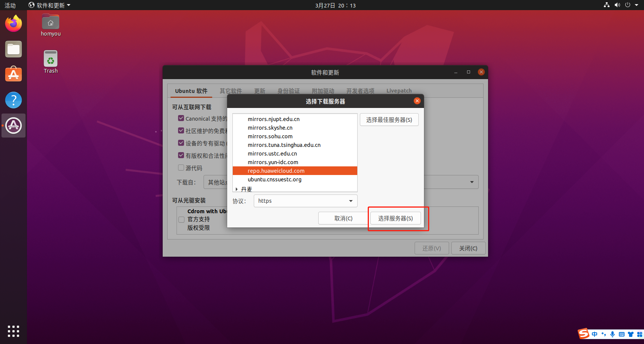This screenshot has height=344, width=644.
Task: Open Firefox from the dock
Action: 13,24
